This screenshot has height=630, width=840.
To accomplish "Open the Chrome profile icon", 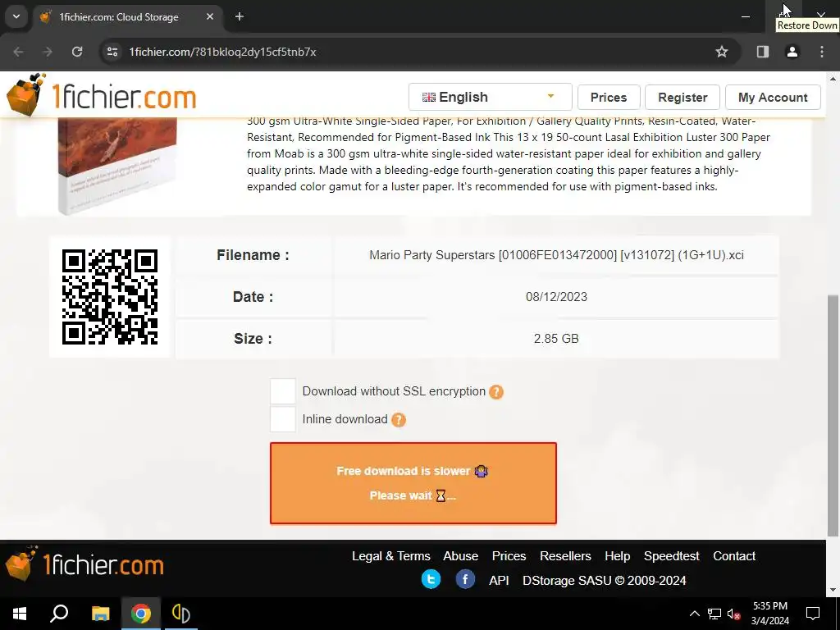I will [792, 52].
